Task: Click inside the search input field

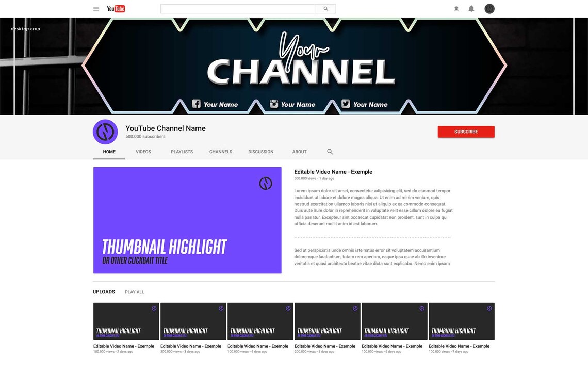Action: click(x=237, y=8)
